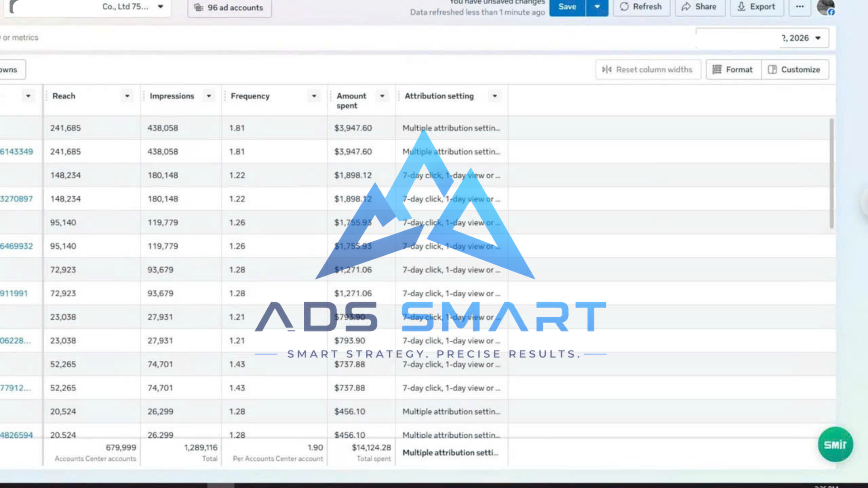The image size is (868, 488).
Task: Open the three-dots more options menu
Action: click(x=800, y=7)
